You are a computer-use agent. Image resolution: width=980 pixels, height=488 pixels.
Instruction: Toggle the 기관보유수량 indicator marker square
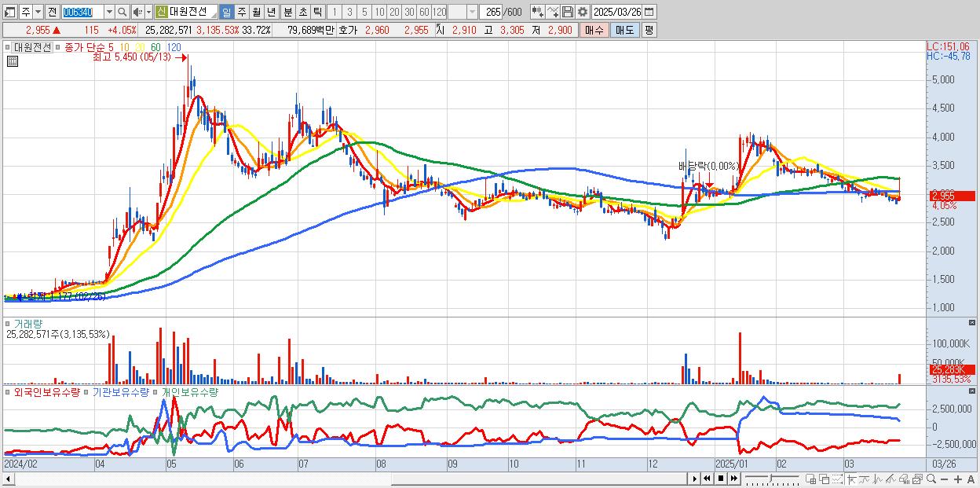87,391
